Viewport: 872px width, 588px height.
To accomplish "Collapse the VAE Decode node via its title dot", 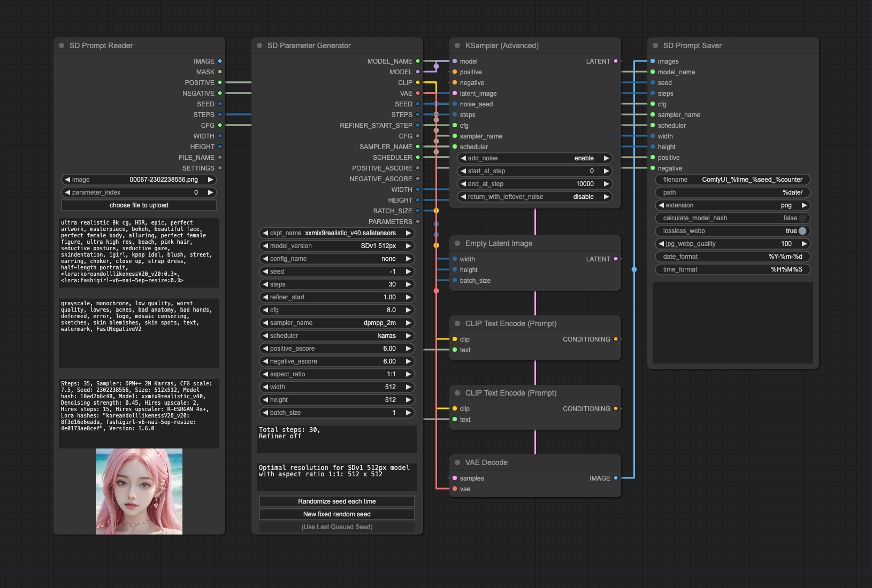I will tap(457, 462).
